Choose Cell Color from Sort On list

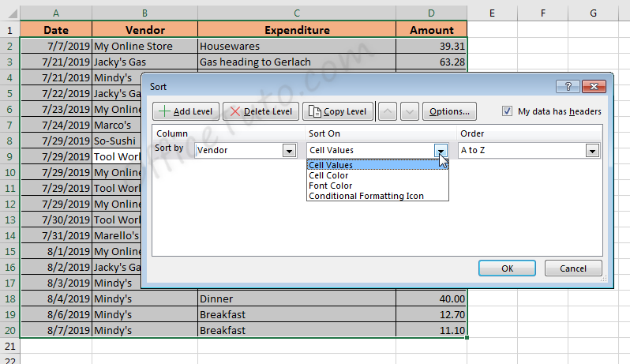pyautogui.click(x=377, y=175)
